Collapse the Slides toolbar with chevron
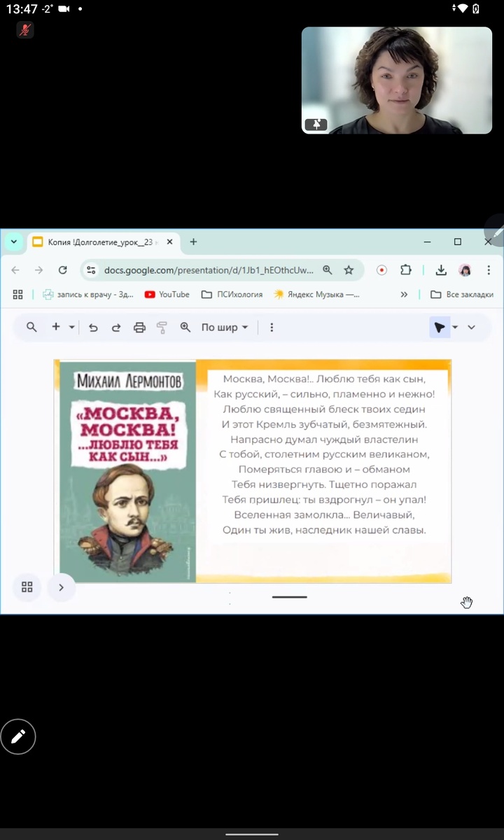This screenshot has height=840, width=504. coord(471,327)
